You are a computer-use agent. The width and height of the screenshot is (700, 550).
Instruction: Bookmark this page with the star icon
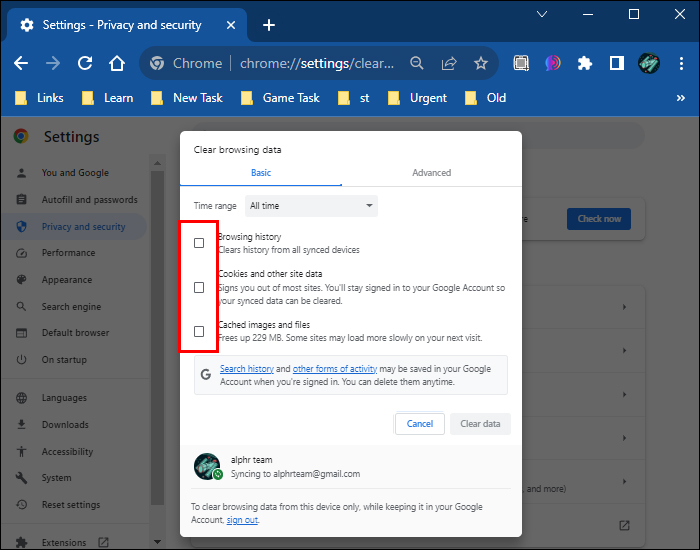(481, 63)
